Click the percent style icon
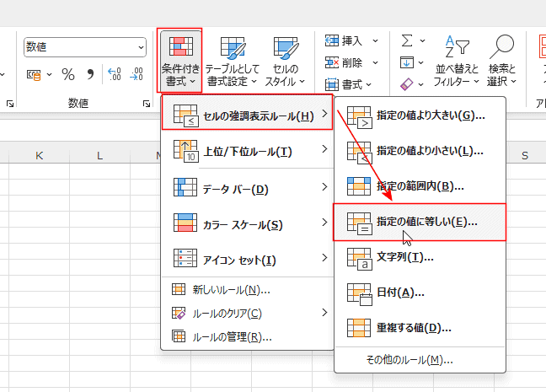 [x=68, y=74]
